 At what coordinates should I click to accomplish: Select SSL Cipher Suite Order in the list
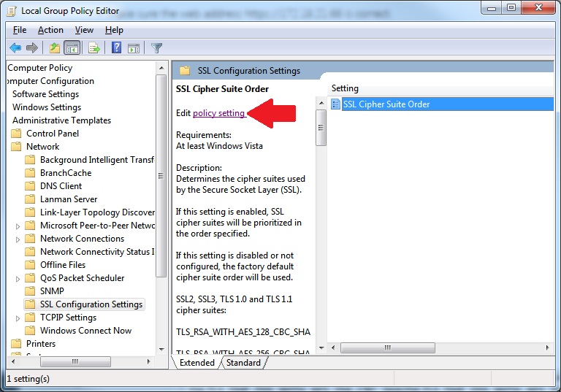pyautogui.click(x=386, y=104)
